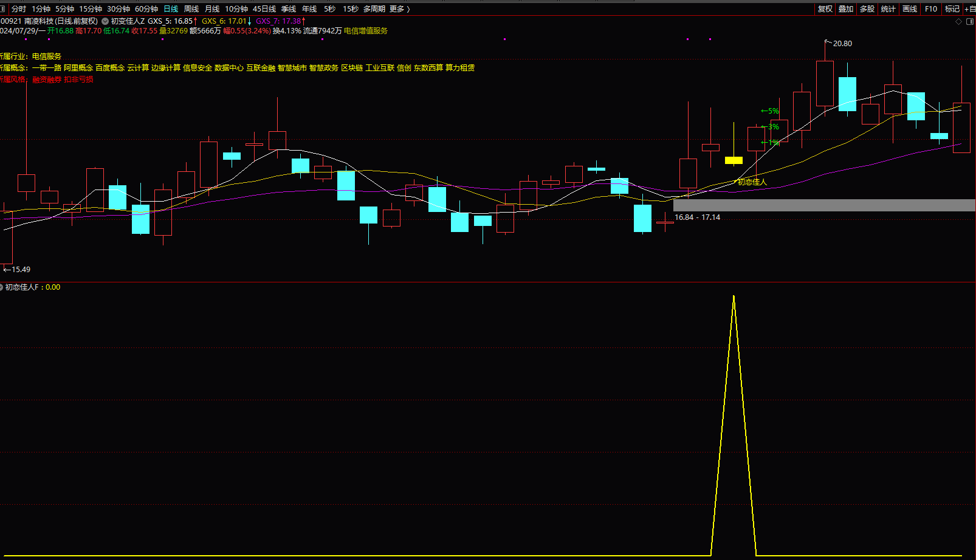Click the 扣非亏损 style tag
The height and width of the screenshot is (560, 976).
(x=78, y=80)
